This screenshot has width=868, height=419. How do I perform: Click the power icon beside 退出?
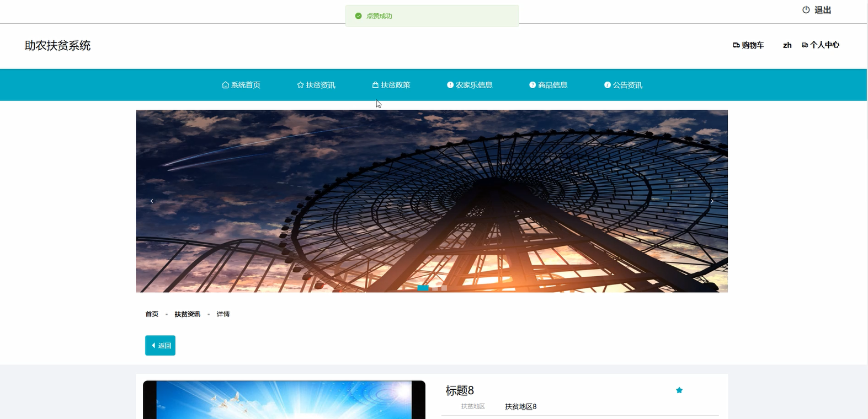806,10
